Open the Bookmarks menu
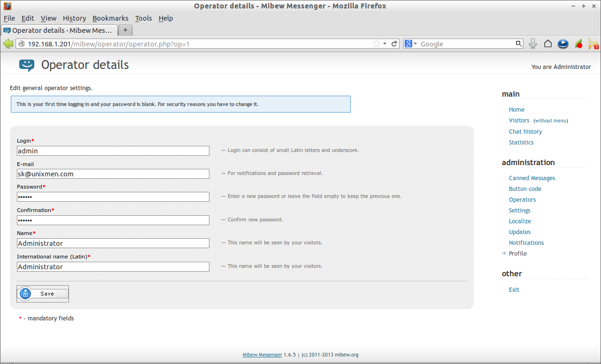601x364 pixels. coord(110,18)
